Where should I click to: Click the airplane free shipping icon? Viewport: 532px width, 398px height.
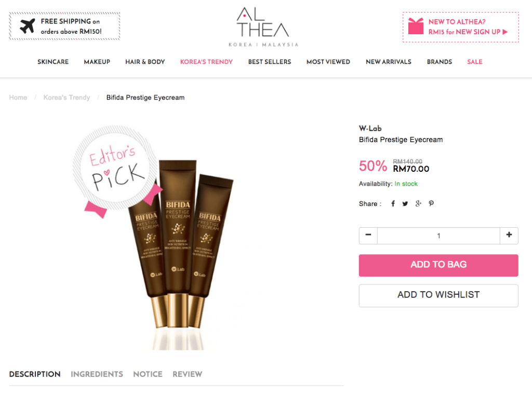point(28,26)
